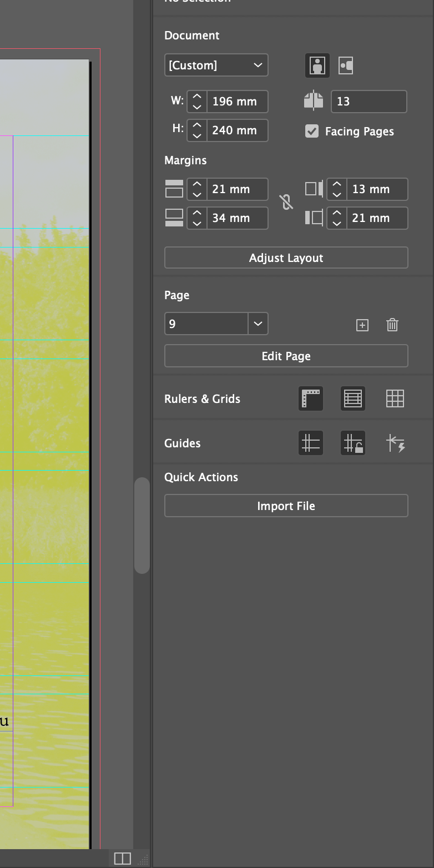Toggle the margin values link chain
This screenshot has height=868, width=434.
286,203
